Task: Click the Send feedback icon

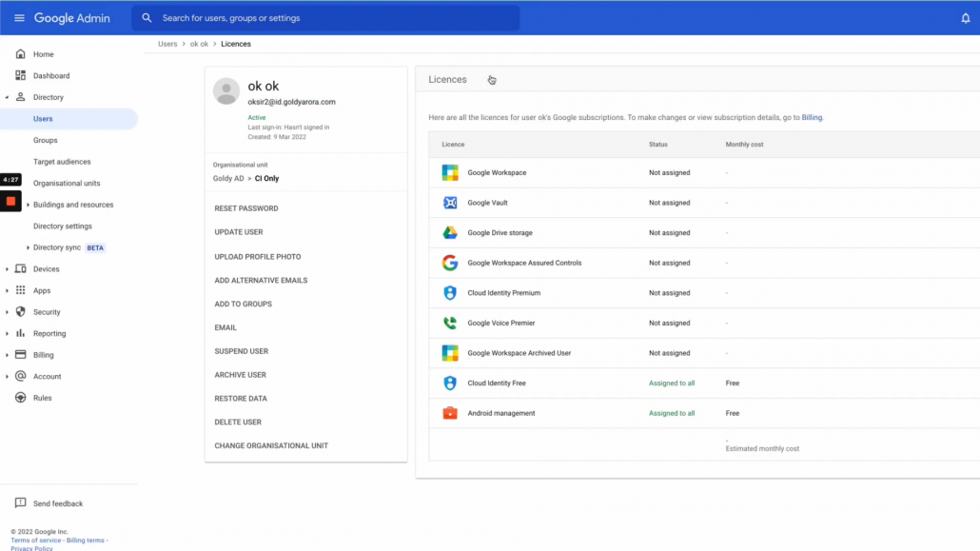Action: [x=21, y=502]
